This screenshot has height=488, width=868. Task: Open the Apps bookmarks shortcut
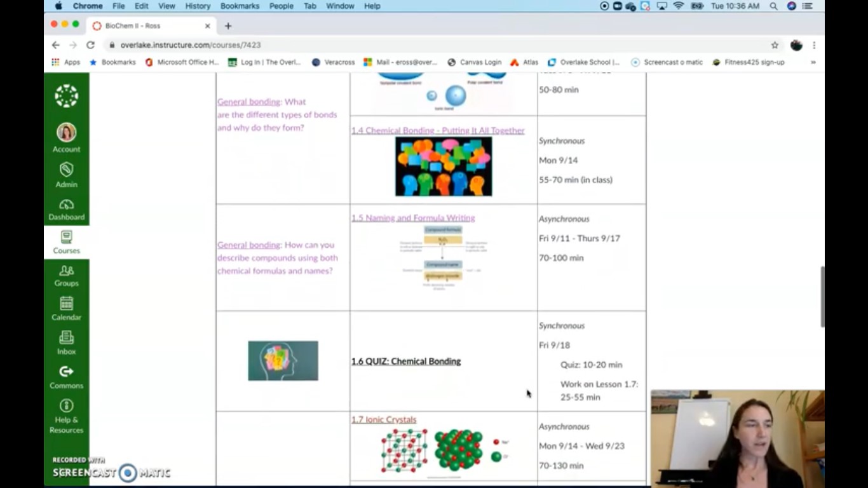point(66,62)
